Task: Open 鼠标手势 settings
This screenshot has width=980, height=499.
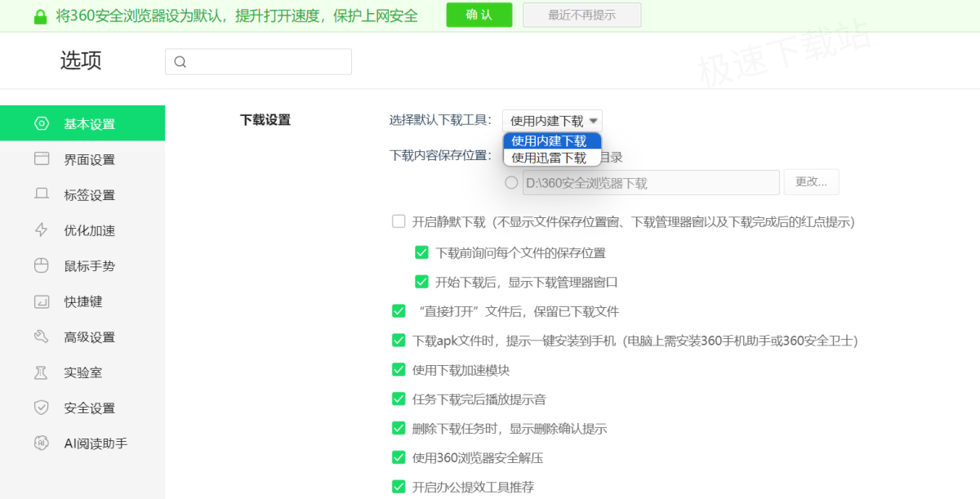Action: tap(82, 265)
